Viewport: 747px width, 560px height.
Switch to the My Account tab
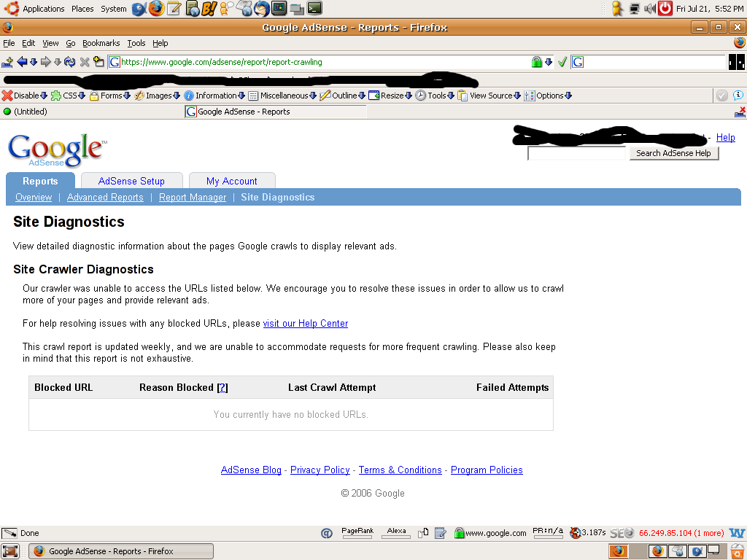click(x=231, y=181)
